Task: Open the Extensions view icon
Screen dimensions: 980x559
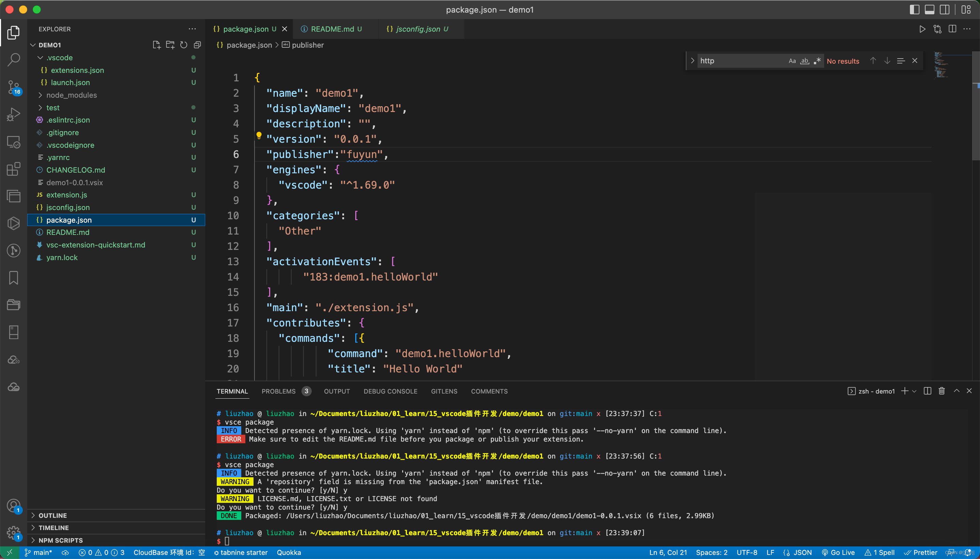Action: click(x=14, y=169)
